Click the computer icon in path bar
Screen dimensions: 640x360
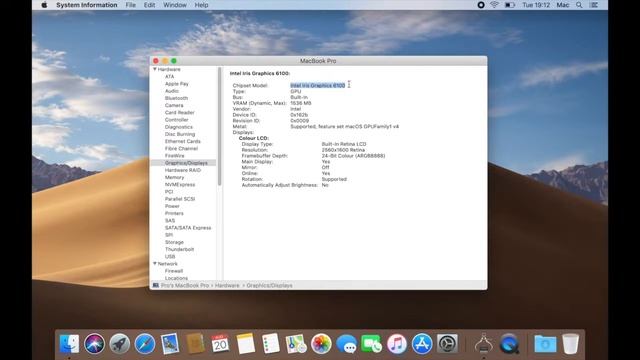156,285
